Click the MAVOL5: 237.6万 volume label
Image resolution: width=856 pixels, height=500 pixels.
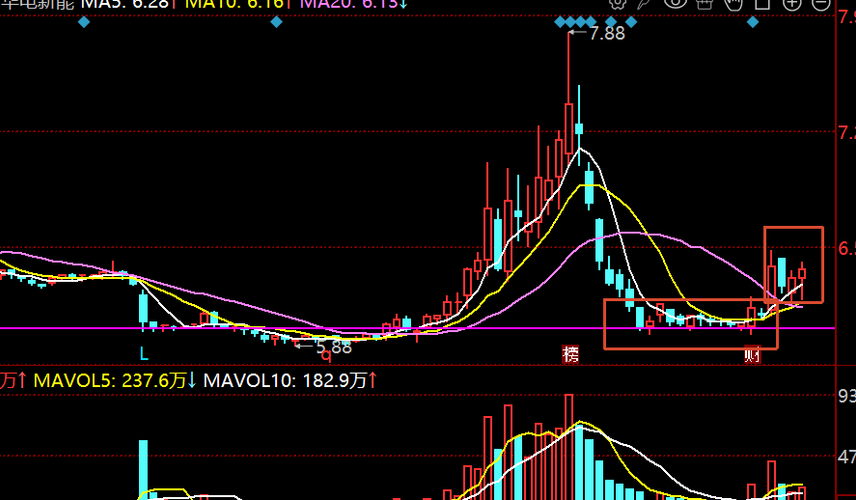(110, 380)
